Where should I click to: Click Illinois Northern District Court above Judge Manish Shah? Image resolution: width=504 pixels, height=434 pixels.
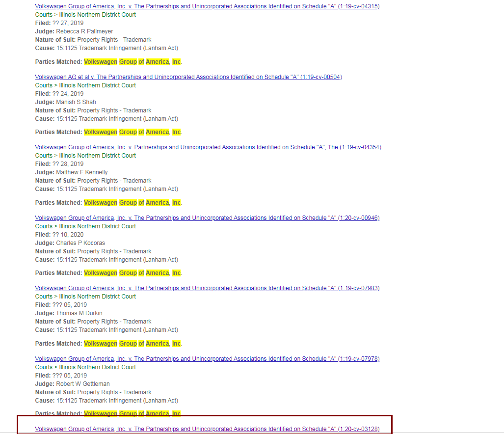97,85
